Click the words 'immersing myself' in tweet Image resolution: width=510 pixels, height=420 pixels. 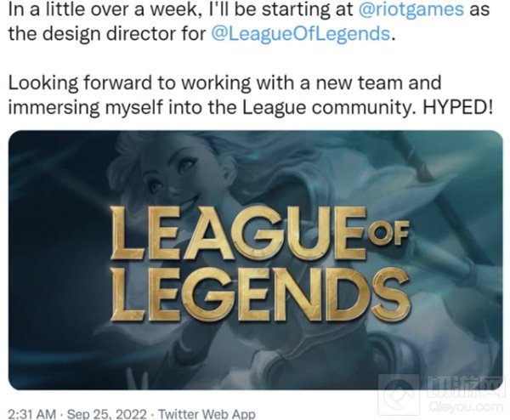pyautogui.click(x=85, y=108)
